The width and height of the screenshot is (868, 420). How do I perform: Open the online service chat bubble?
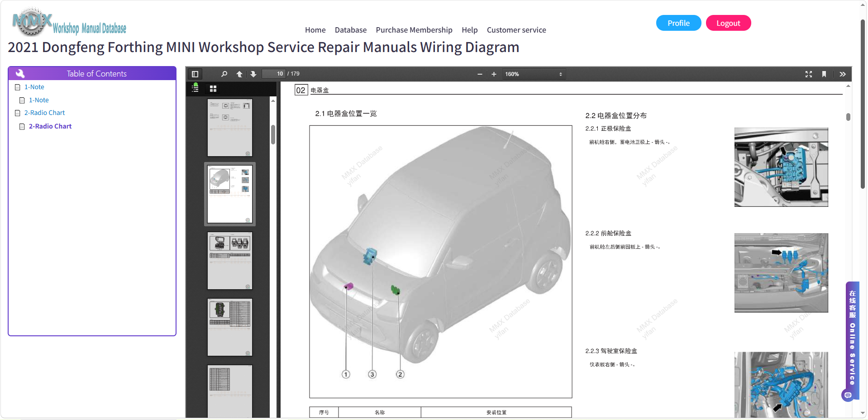[848, 395]
